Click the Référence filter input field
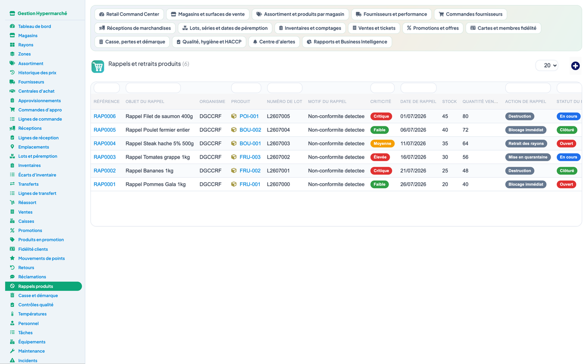This screenshot has height=364, width=588. [x=107, y=88]
